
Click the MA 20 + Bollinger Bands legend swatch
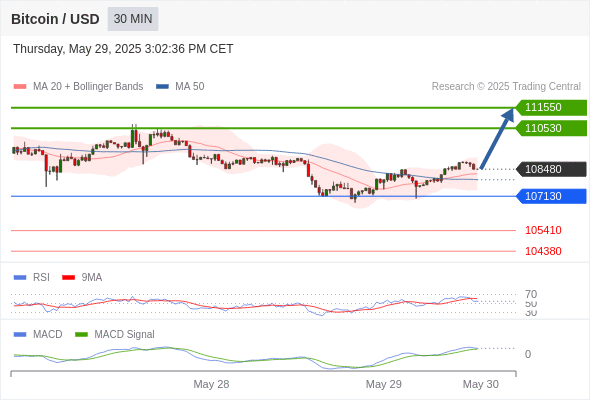pyautogui.click(x=20, y=87)
